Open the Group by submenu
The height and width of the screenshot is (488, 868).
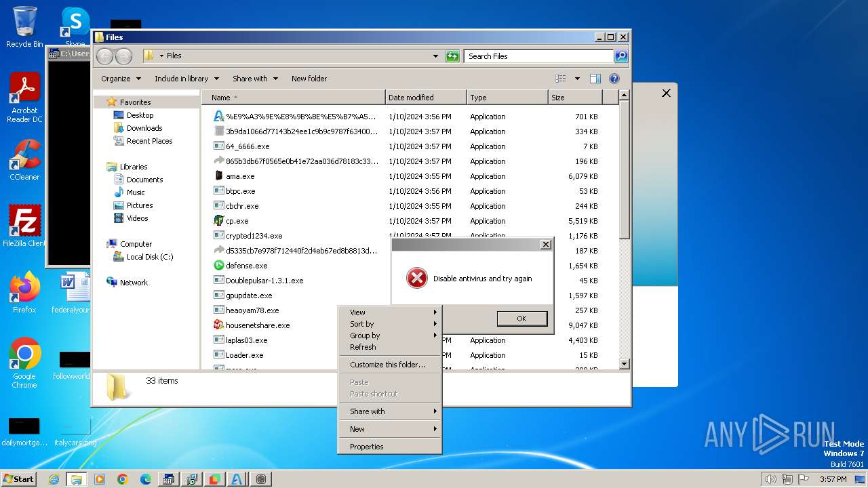tap(390, 335)
